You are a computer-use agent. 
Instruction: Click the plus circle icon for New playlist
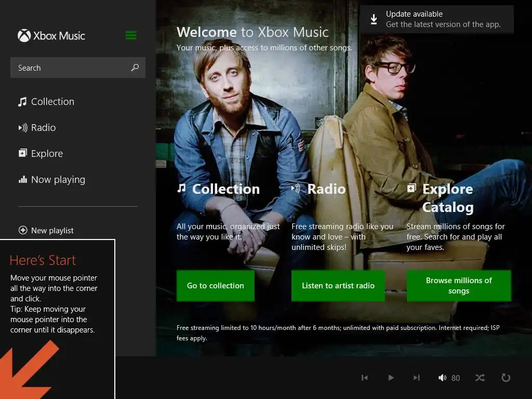coord(23,230)
